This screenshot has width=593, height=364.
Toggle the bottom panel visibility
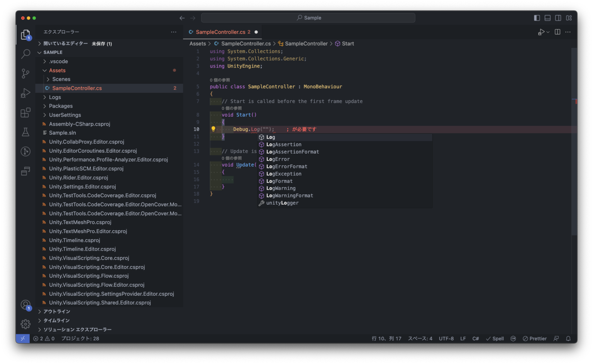547,18
